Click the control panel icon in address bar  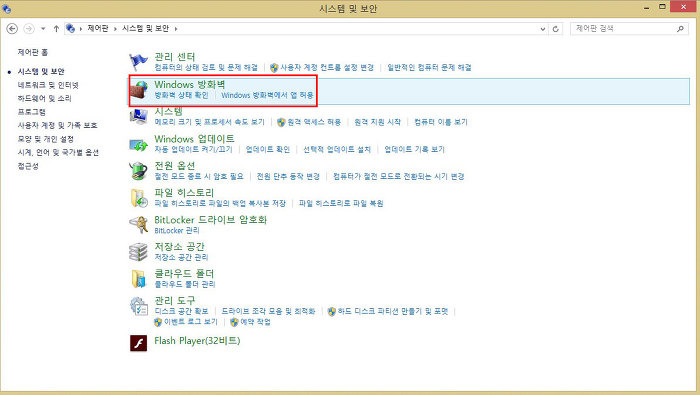pyautogui.click(x=70, y=28)
